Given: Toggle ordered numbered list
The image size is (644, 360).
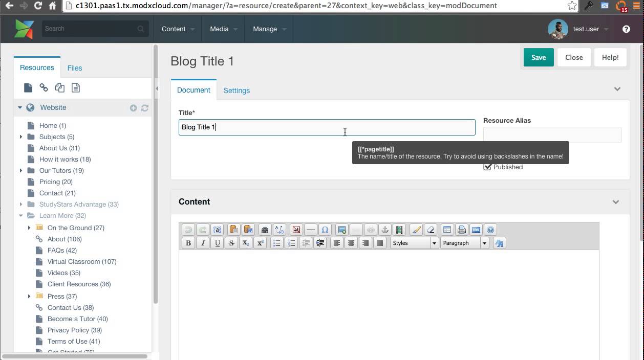Looking at the screenshot, I should coord(291,243).
